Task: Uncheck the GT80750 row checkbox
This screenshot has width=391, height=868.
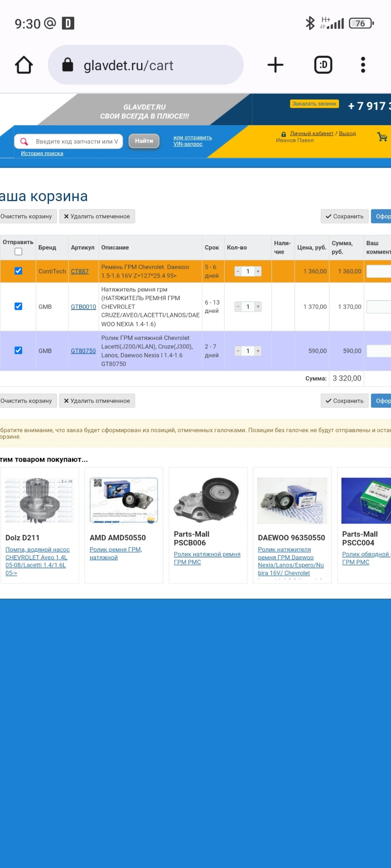Action: [18, 350]
